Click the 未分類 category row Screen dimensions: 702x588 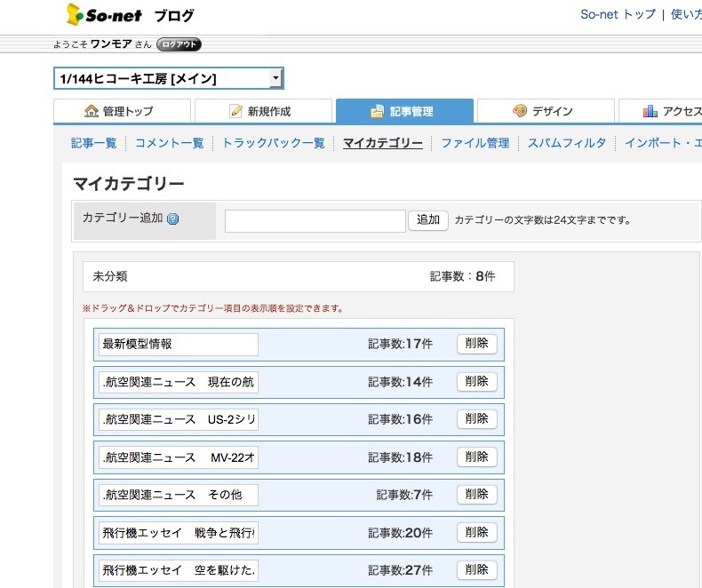[x=299, y=276]
